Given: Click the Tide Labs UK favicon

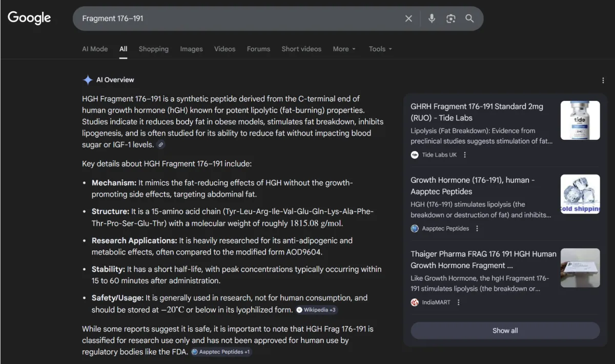Looking at the screenshot, I should point(414,155).
